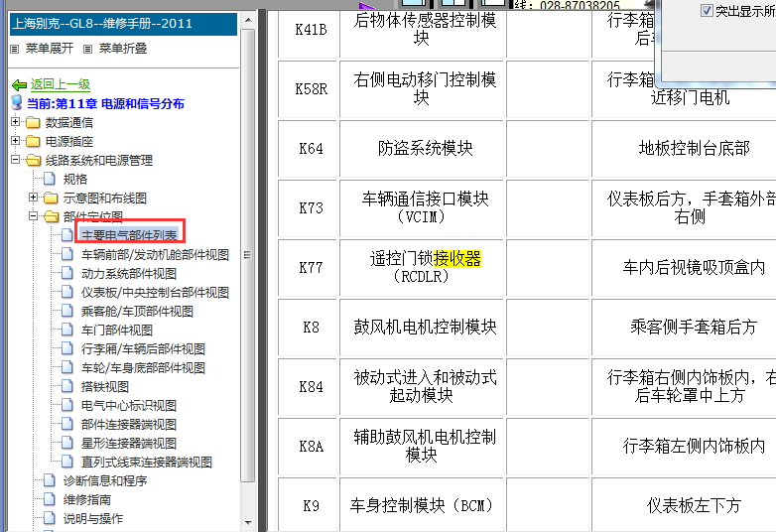This screenshot has width=776, height=532.
Task: Click the 电气中心标识视图 page icon
Action: (x=67, y=405)
